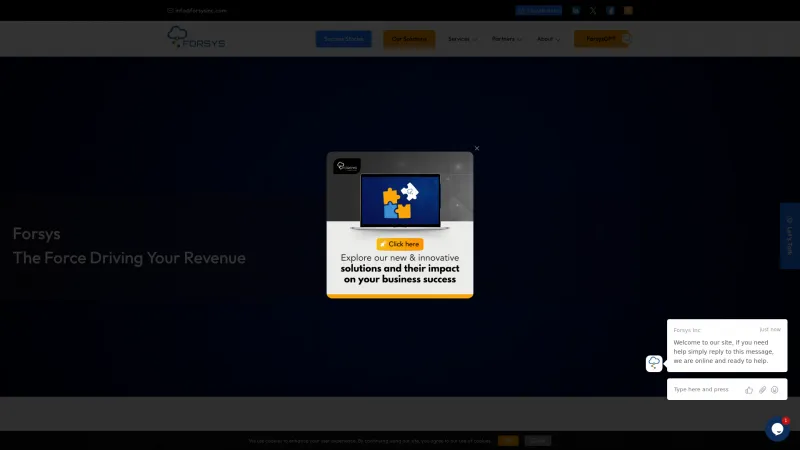
Task: Expand the Partners dropdown menu
Action: 507,39
